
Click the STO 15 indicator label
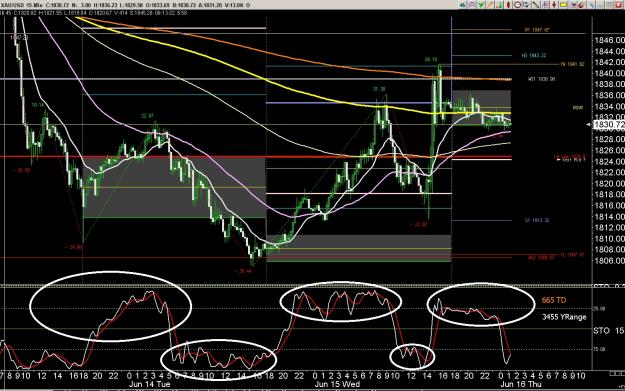click(608, 331)
